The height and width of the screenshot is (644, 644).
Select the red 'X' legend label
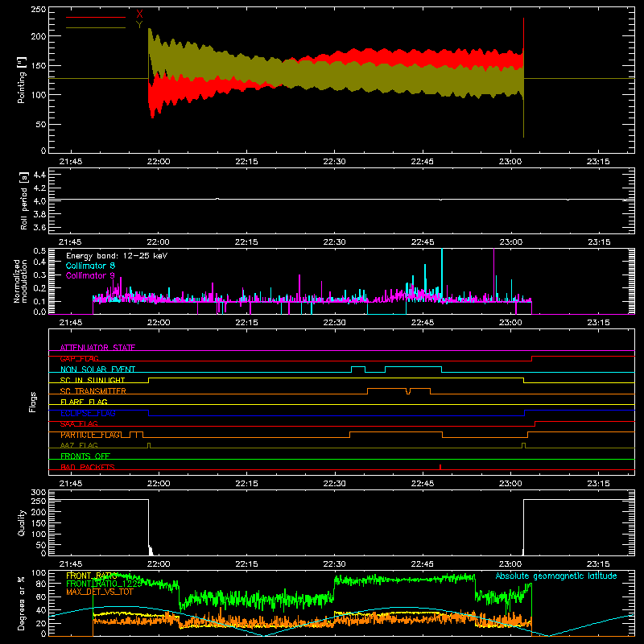(x=139, y=14)
